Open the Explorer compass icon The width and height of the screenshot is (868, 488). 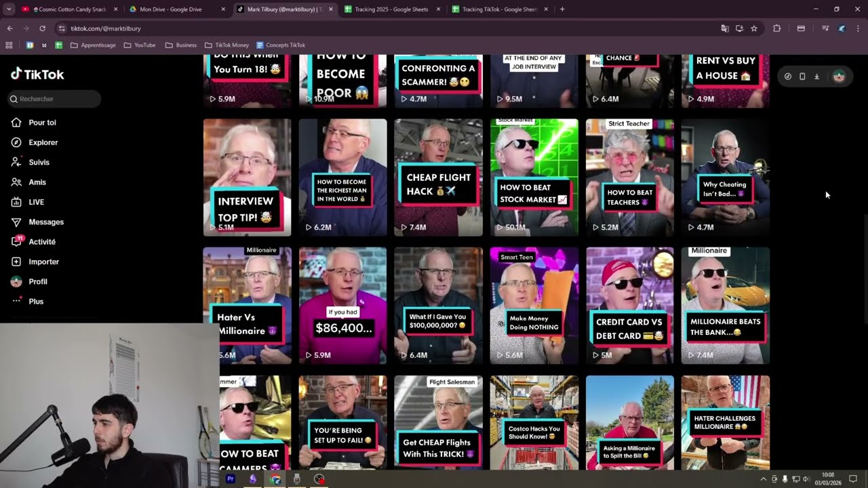16,142
